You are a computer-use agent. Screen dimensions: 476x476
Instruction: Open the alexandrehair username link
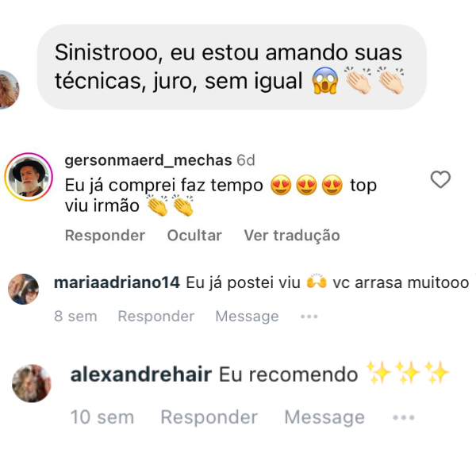[x=141, y=374]
